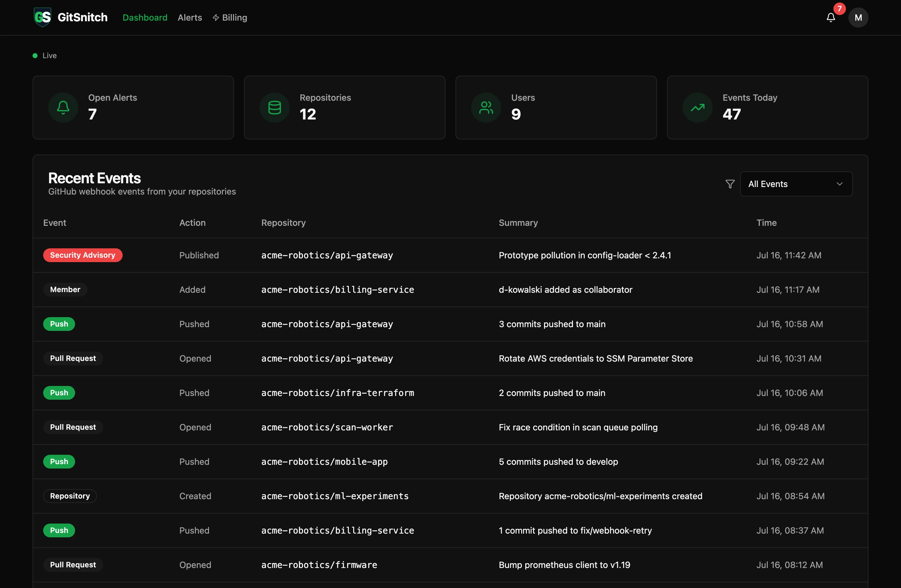Viewport: 901px width, 588px height.
Task: Click Pull Request badge for Rotate AWS credentials
Action: (x=73, y=358)
